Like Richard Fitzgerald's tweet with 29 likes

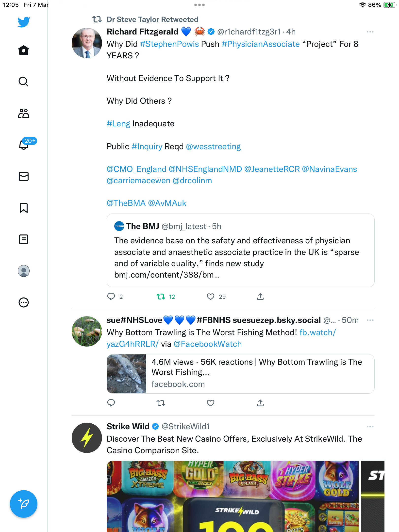coord(211,297)
